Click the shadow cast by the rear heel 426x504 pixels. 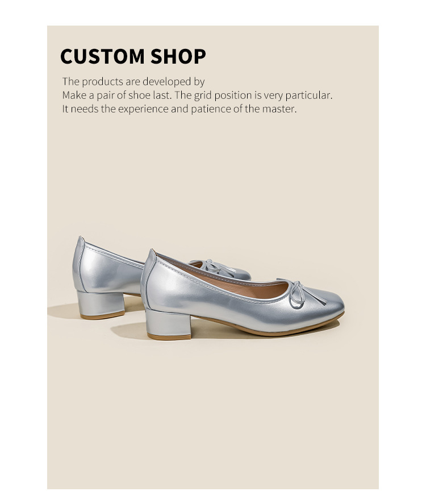click(62, 311)
